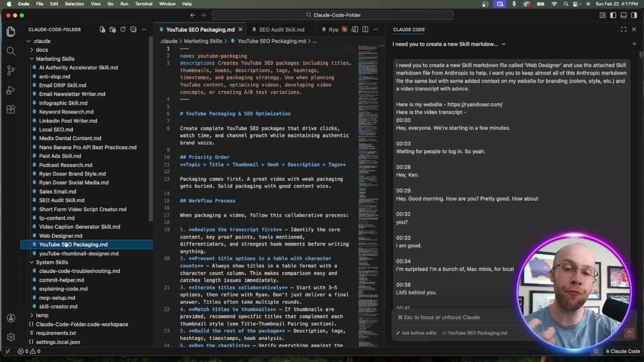This screenshot has width=644, height=362.
Task: Open Marketing Skills in the breadcrumb
Action: pyautogui.click(x=203, y=41)
